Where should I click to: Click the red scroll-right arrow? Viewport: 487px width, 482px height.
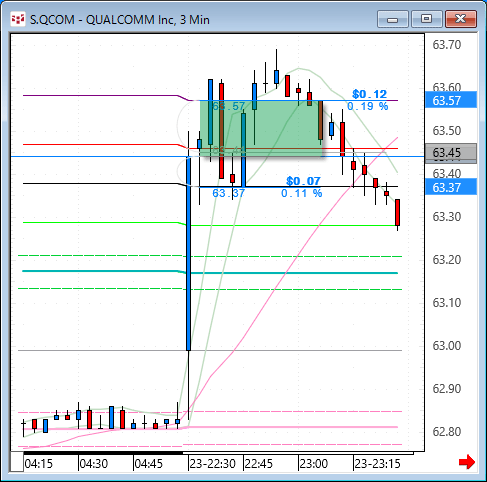click(x=467, y=462)
